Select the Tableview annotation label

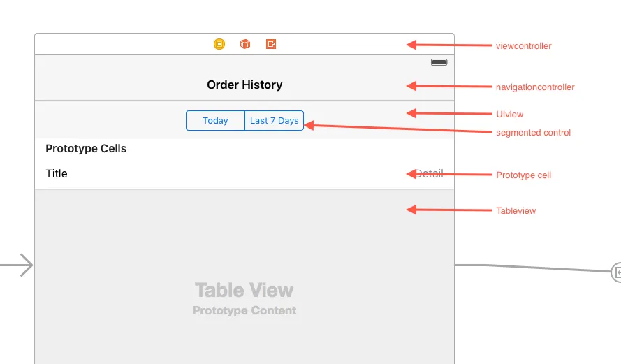[516, 211]
